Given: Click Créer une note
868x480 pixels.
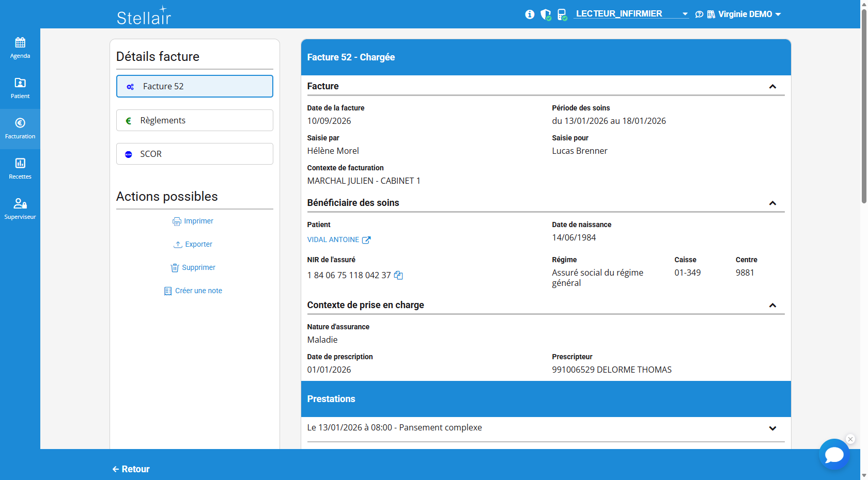Looking at the screenshot, I should pyautogui.click(x=193, y=291).
